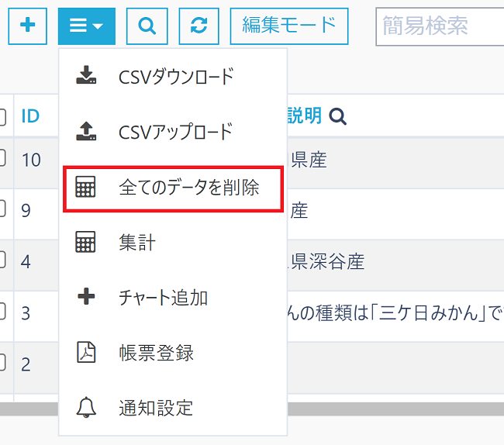Open 集計 from the dropdown menu
The height and width of the screenshot is (445, 504).
[137, 243]
